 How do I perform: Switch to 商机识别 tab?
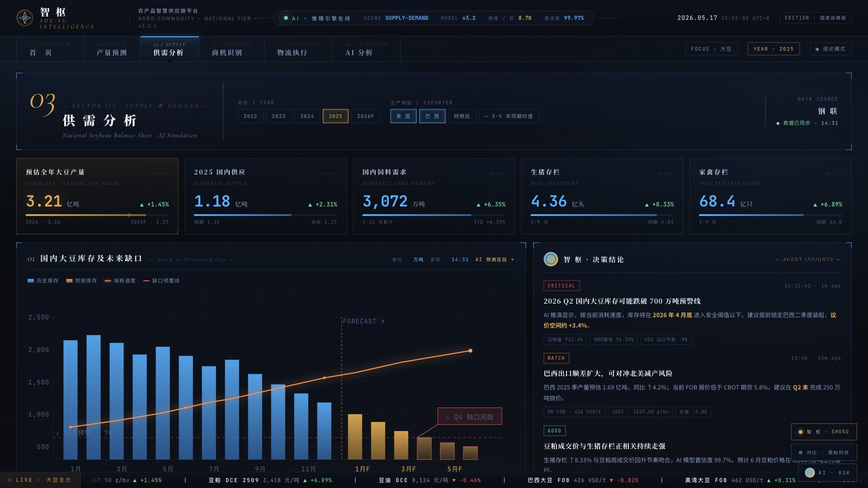coord(231,49)
